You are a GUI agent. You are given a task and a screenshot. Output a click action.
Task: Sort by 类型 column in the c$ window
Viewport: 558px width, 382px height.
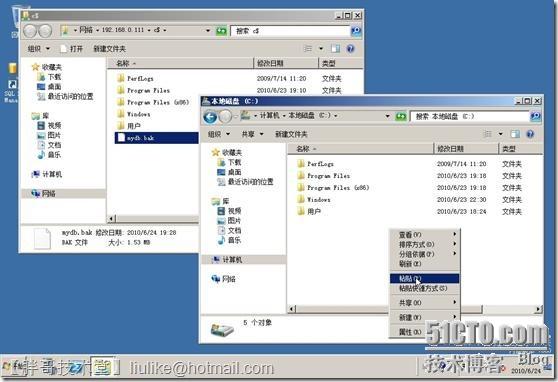click(340, 63)
